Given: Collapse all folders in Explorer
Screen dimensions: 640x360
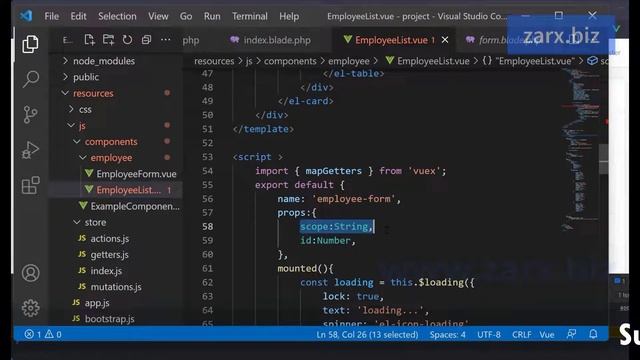Looking at the screenshot, I should tap(146, 40).
